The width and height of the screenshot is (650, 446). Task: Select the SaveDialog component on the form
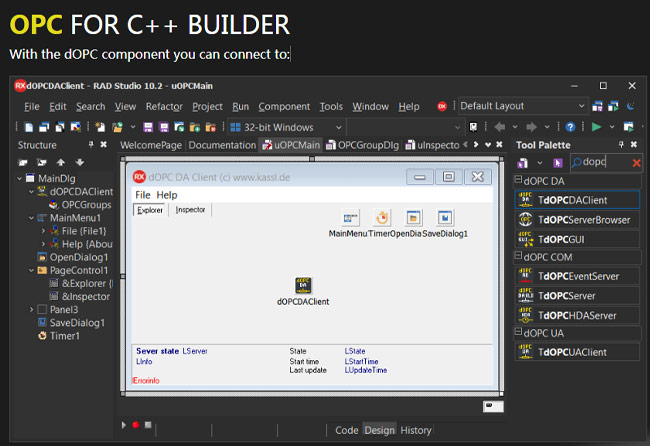pyautogui.click(x=445, y=218)
